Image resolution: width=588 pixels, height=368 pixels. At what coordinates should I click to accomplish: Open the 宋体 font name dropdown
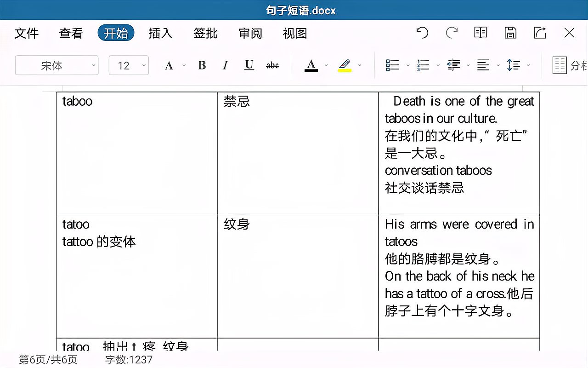coord(57,65)
